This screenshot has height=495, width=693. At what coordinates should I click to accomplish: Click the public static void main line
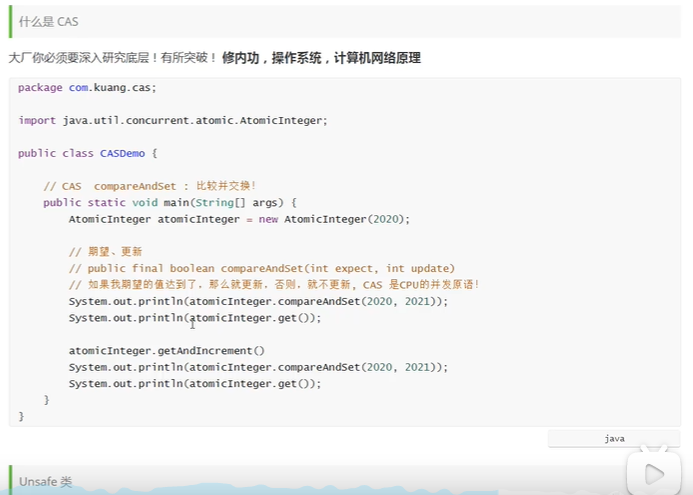pos(170,202)
